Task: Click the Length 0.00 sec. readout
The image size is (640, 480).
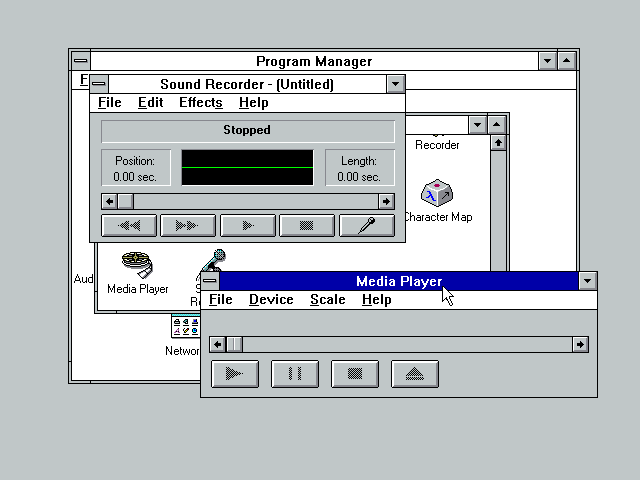Action: 359,168
